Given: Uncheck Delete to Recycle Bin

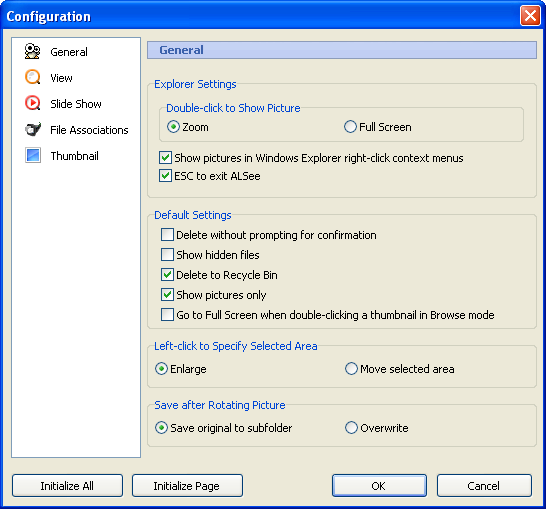Looking at the screenshot, I should pos(167,275).
